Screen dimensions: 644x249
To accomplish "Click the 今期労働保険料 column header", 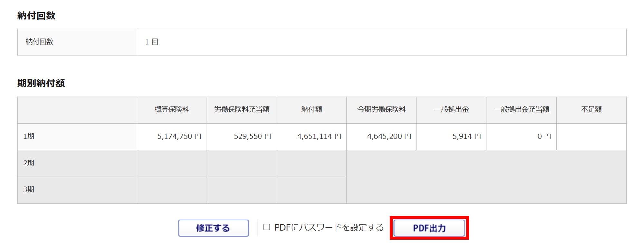I will click(x=382, y=109).
